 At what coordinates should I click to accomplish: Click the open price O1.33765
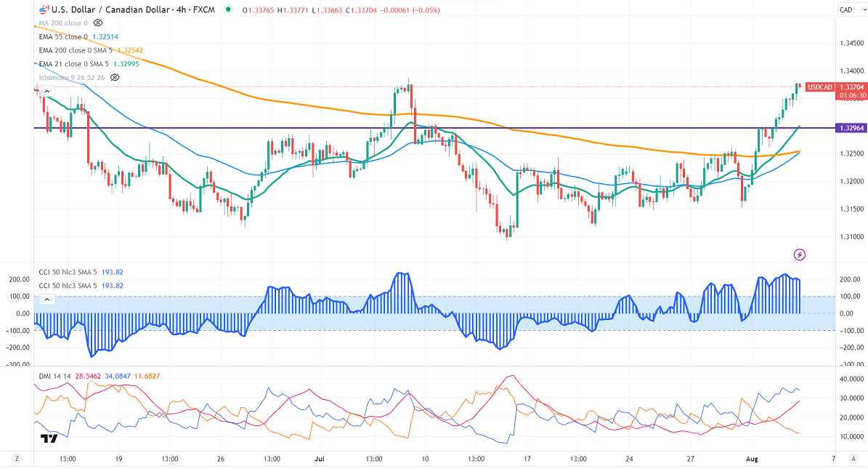click(258, 10)
